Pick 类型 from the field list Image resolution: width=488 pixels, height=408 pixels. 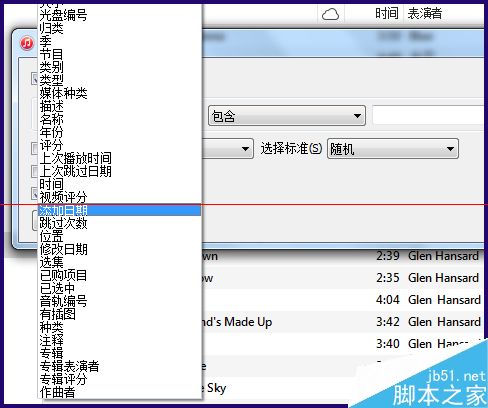pyautogui.click(x=120, y=80)
